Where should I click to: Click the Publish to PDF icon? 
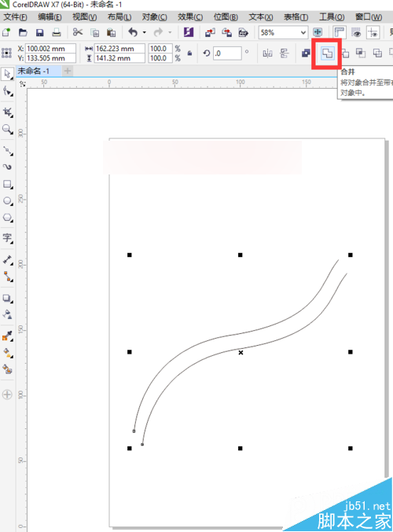click(x=244, y=32)
